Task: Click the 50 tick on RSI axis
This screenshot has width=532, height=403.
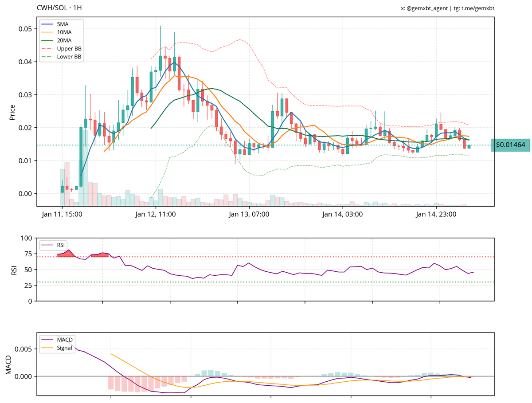Action: (29, 270)
